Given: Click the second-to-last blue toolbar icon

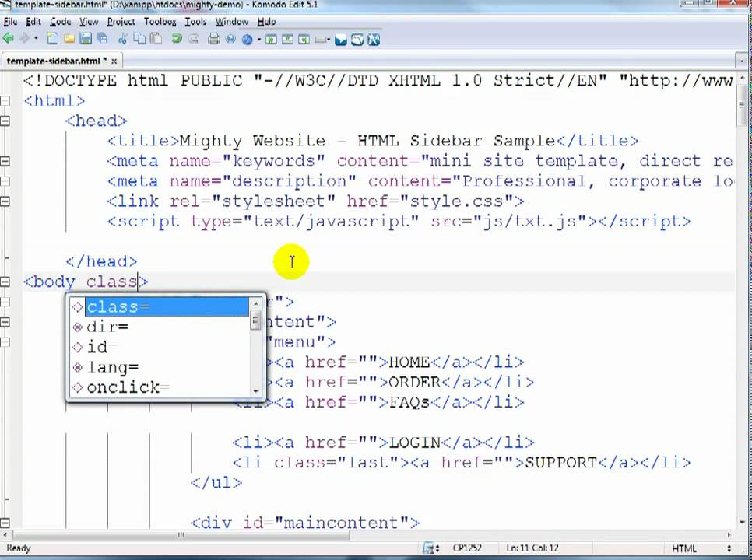Looking at the screenshot, I should pos(357,40).
